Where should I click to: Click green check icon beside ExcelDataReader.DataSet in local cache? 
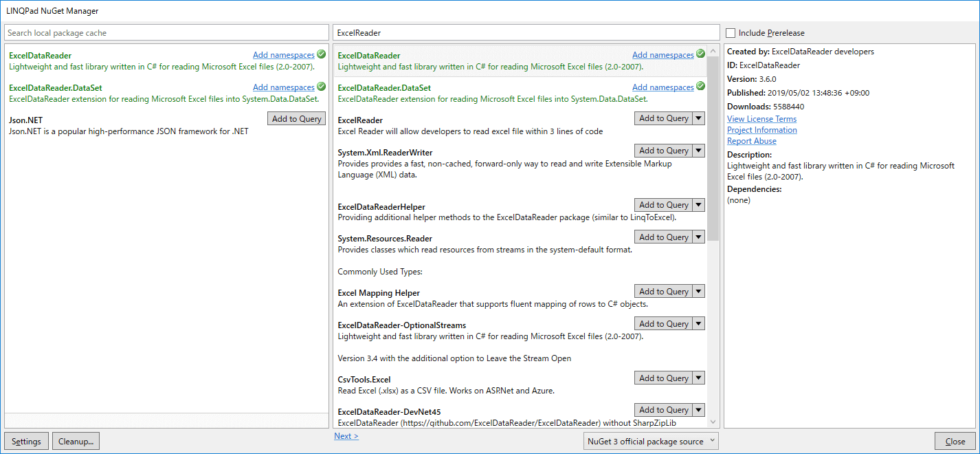point(321,87)
